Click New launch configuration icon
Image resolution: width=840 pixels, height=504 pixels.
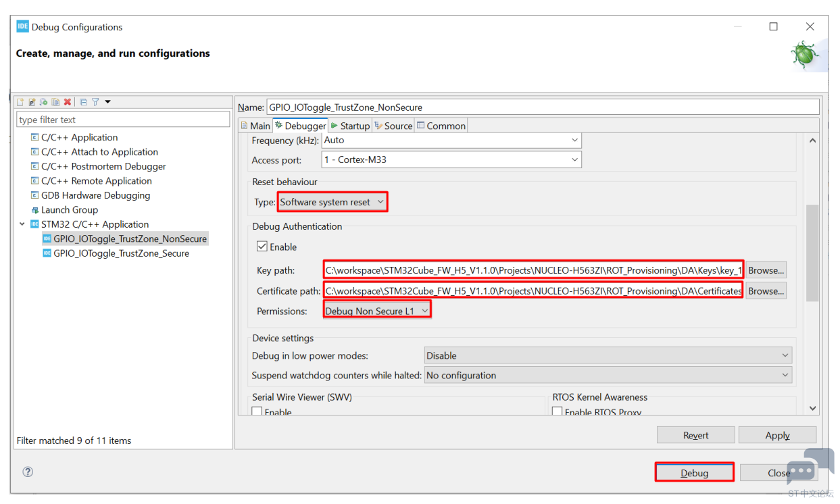pyautogui.click(x=21, y=102)
